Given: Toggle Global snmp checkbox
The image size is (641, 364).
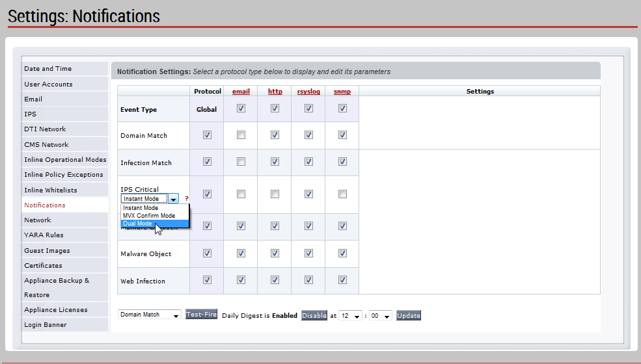Looking at the screenshot, I should (342, 109).
